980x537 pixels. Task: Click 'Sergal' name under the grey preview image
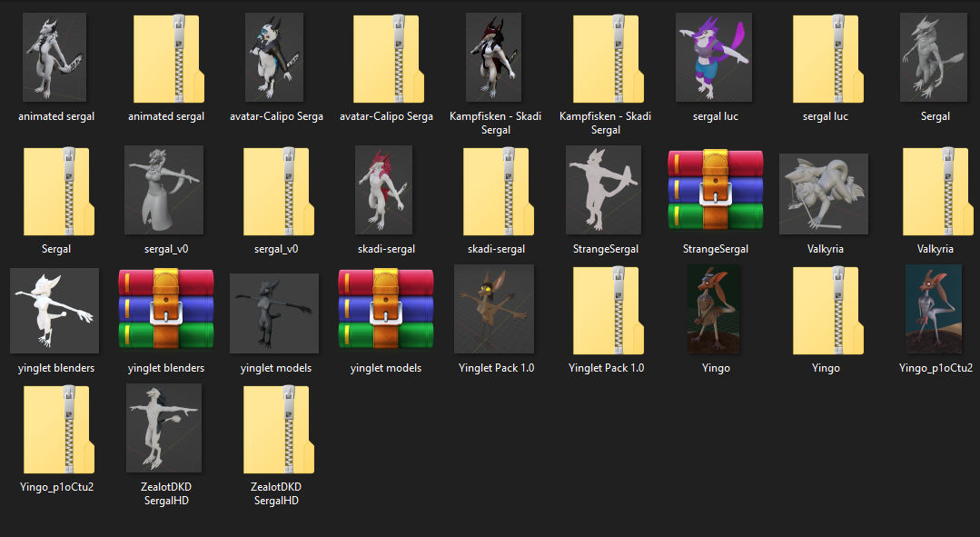tap(935, 116)
